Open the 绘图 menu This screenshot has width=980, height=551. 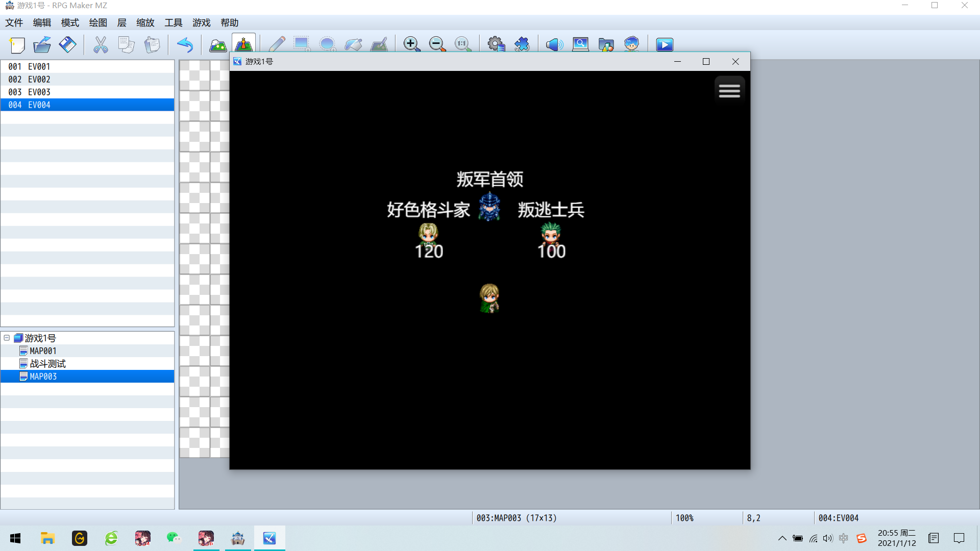[x=98, y=22]
